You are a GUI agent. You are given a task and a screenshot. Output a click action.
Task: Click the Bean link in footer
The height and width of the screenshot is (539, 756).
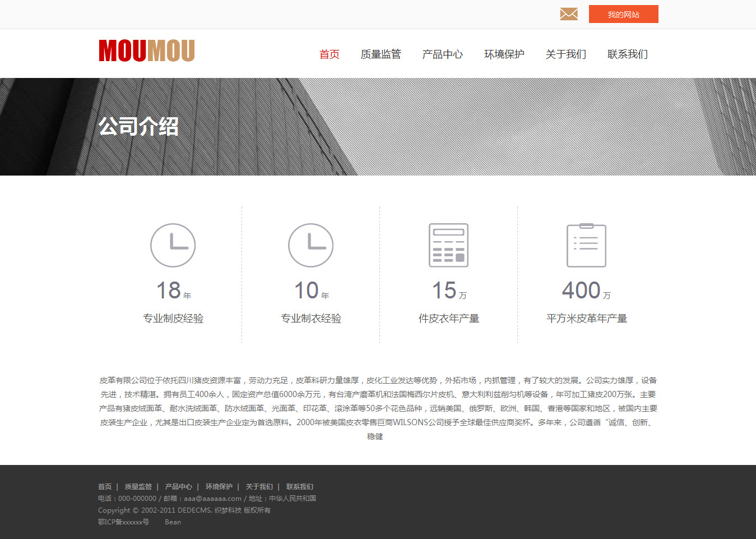pos(173,522)
